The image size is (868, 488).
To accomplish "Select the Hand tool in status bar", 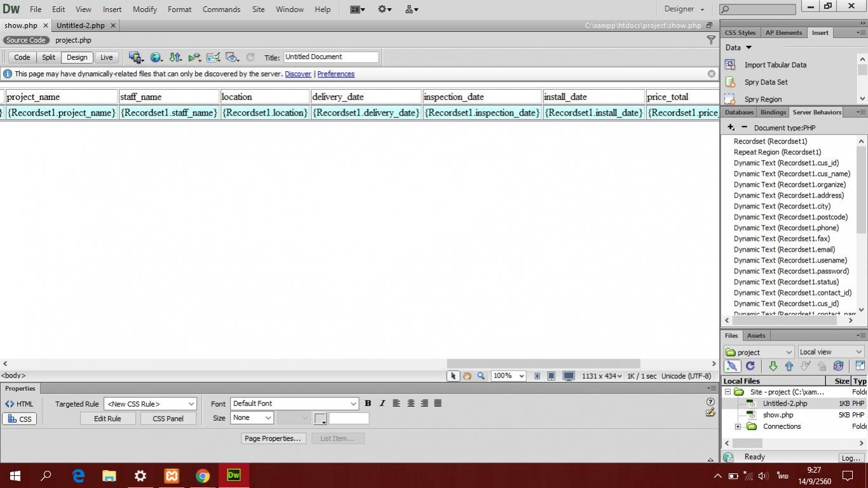I will (467, 376).
